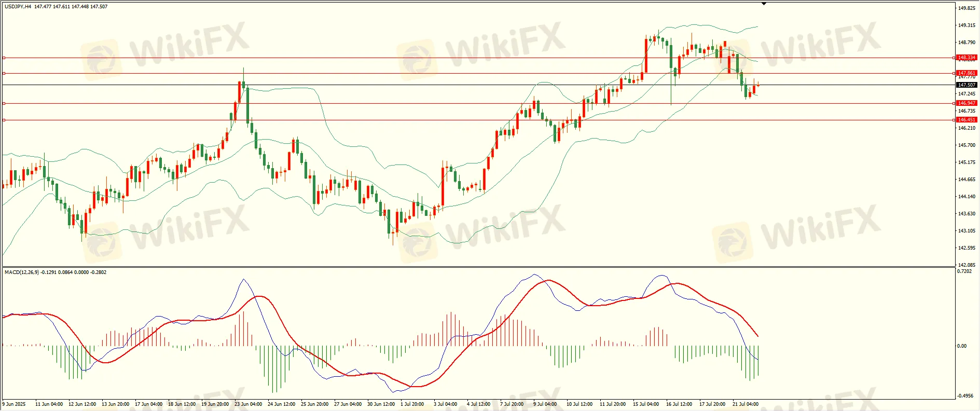
Task: Click the -0.4956 MACD scale value
Action: [x=965, y=395]
